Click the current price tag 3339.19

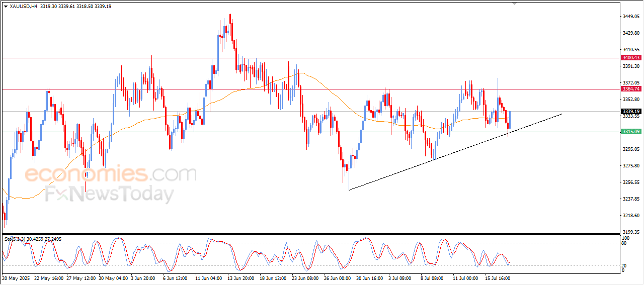click(x=631, y=111)
